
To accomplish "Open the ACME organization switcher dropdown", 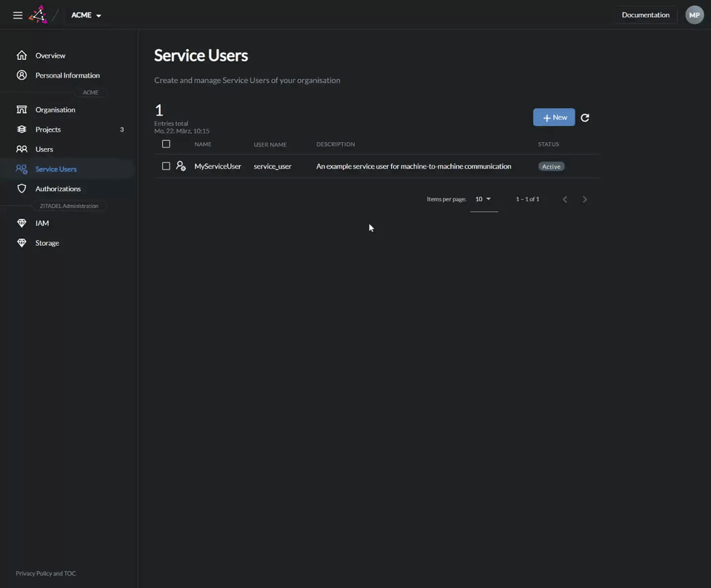I will click(85, 14).
